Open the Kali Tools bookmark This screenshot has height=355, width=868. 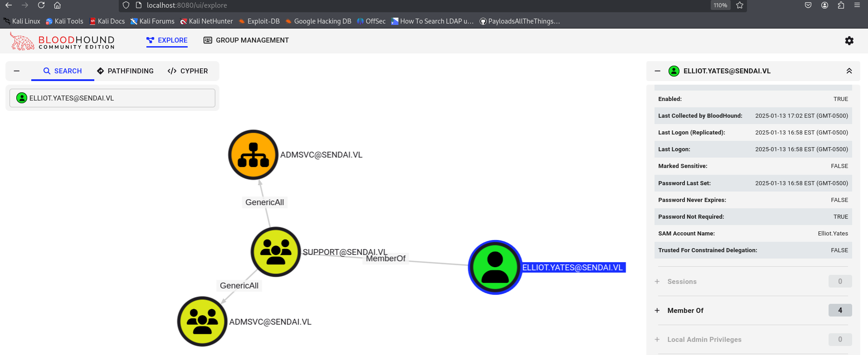click(x=65, y=21)
